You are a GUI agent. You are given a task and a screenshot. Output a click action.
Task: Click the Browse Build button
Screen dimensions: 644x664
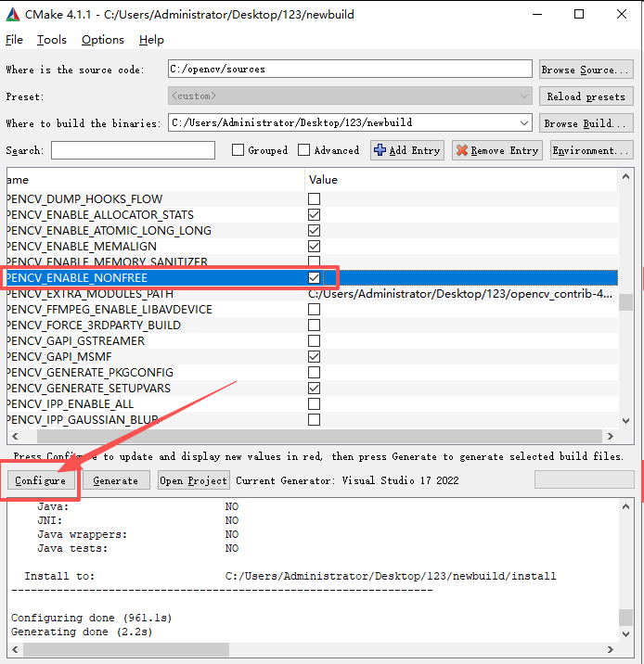pyautogui.click(x=586, y=123)
